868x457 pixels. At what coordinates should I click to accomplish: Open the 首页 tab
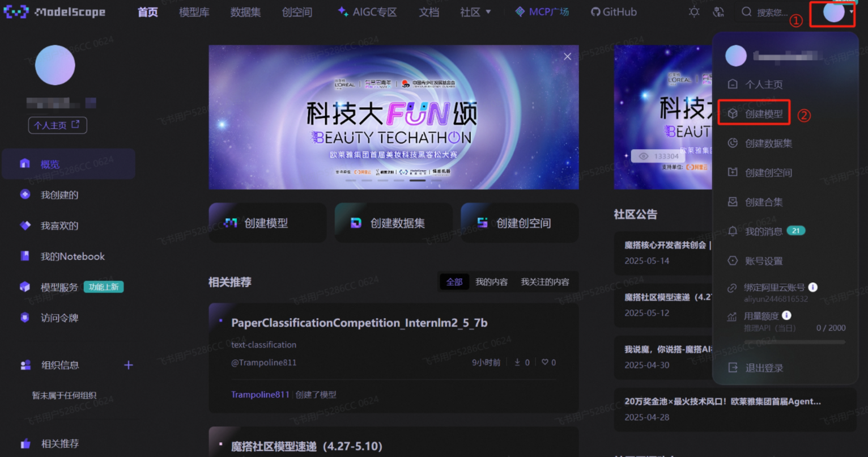148,12
